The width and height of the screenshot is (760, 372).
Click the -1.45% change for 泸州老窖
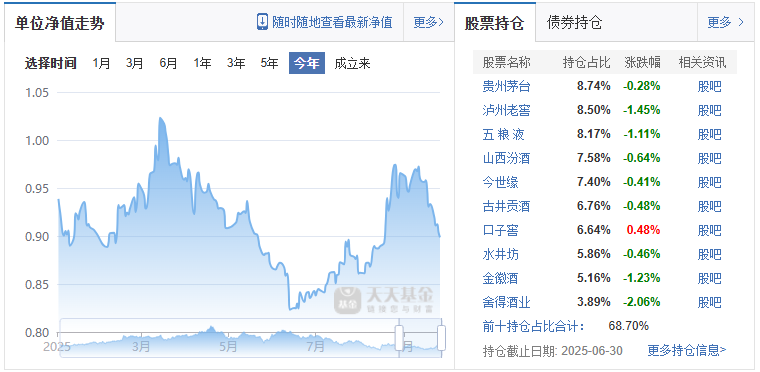[642, 110]
